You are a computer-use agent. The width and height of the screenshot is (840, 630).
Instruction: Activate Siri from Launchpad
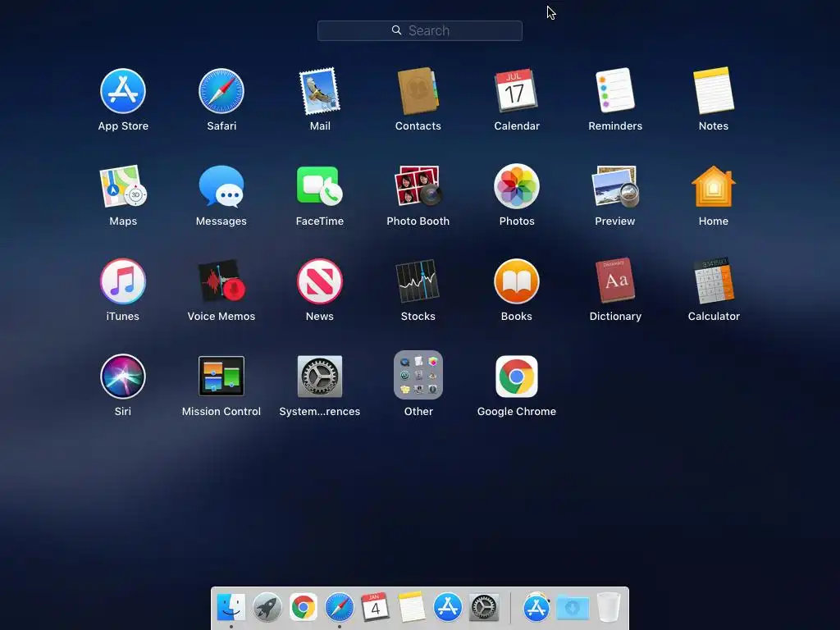(123, 376)
